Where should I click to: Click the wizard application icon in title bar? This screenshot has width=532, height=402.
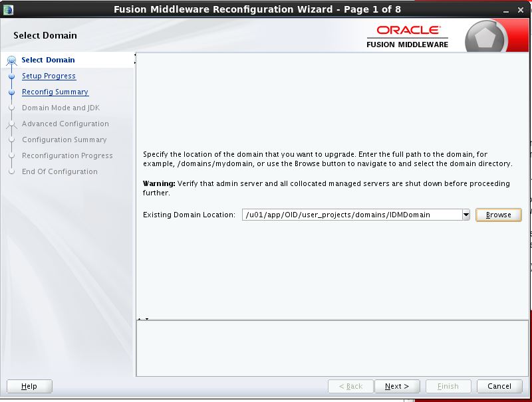click(8, 9)
